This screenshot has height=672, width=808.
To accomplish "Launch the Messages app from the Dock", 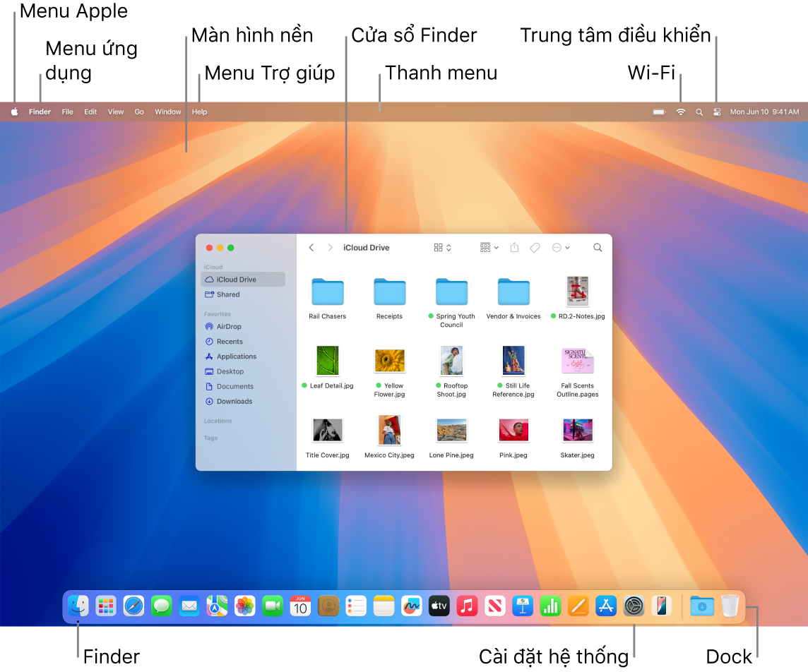I will pyautogui.click(x=161, y=606).
